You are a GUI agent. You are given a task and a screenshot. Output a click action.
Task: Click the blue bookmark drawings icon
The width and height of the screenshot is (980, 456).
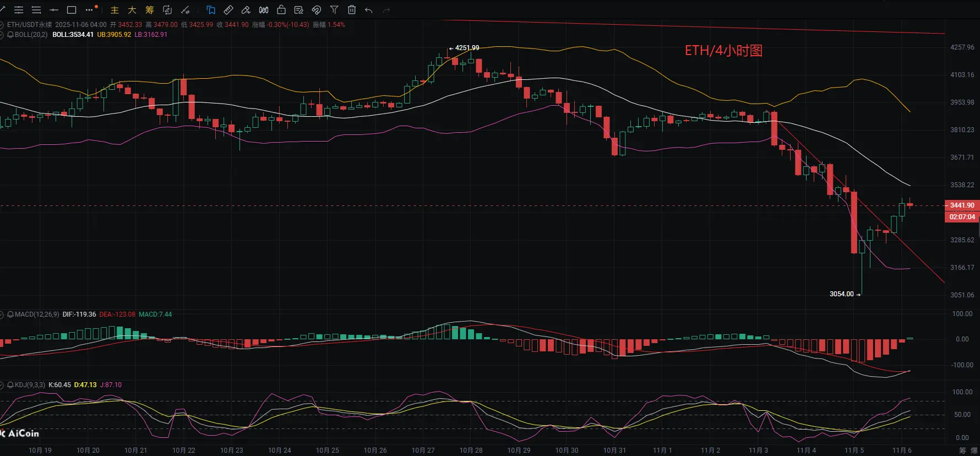[211, 10]
